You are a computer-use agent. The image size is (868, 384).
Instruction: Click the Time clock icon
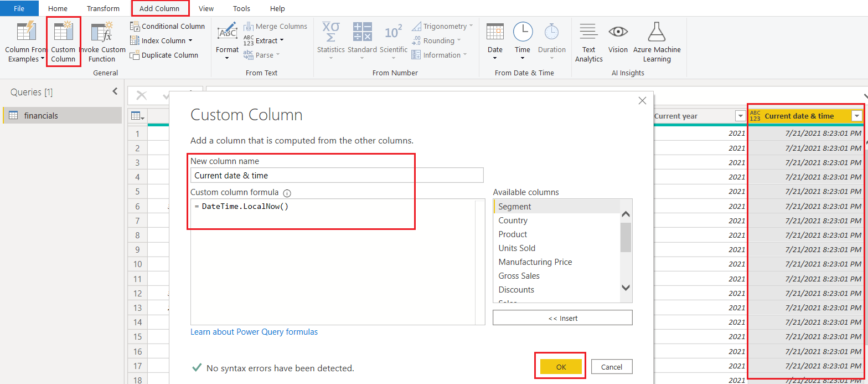[x=523, y=32]
